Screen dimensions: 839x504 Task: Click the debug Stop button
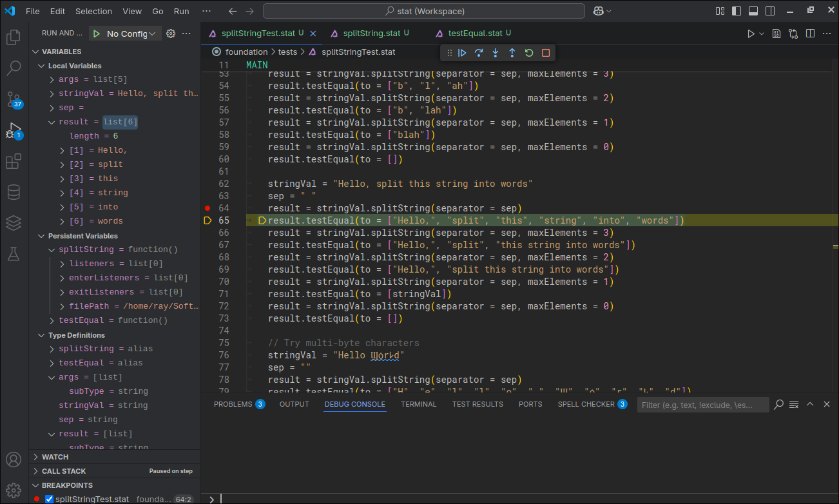[x=546, y=53]
